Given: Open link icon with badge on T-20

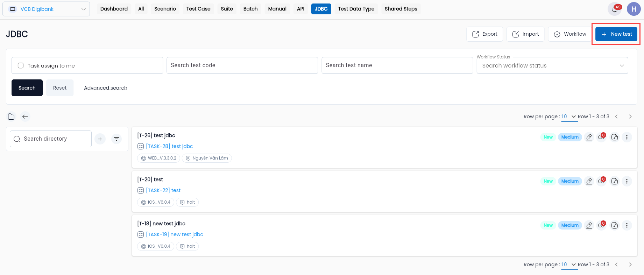Looking at the screenshot, I should click(x=602, y=181).
